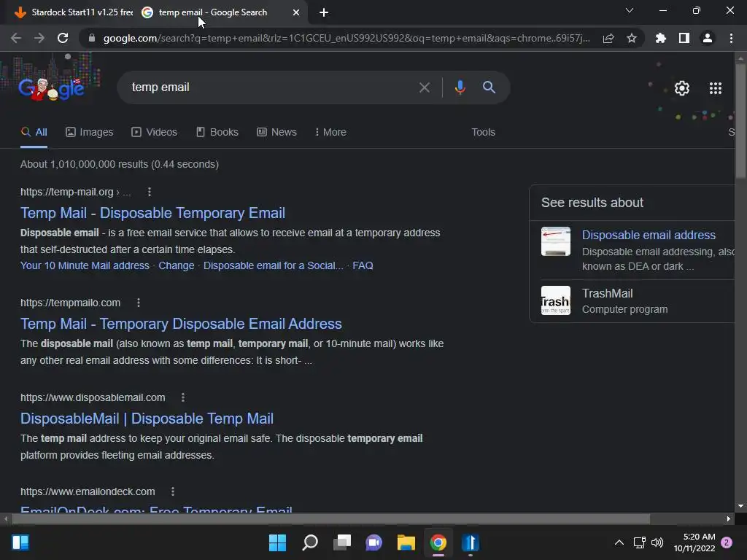This screenshot has height=560, width=747.
Task: Select the All results tab
Action: click(34, 133)
